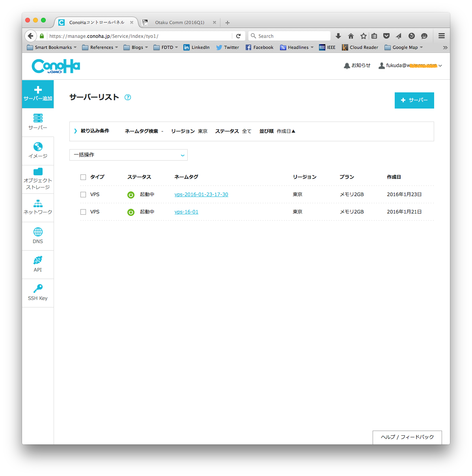Screen dimensions: 472x476
Task: Click the ネームタグ column header
Action: [186, 177]
